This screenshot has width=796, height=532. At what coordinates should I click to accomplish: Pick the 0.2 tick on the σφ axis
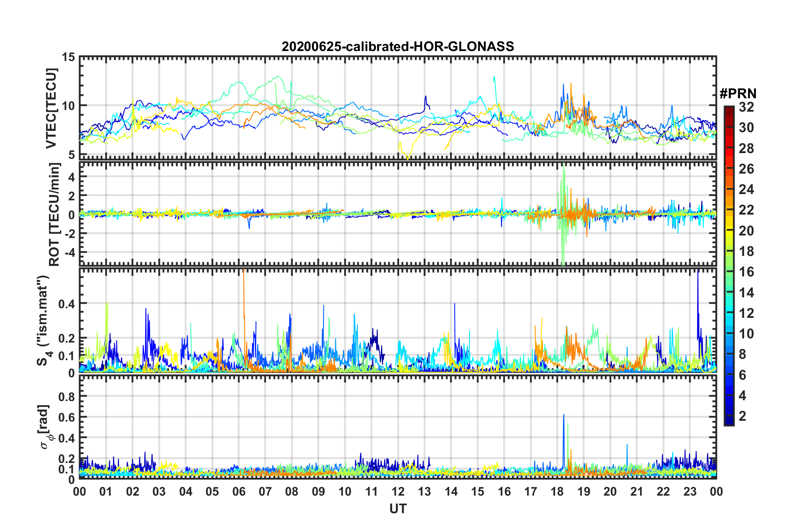67,459
